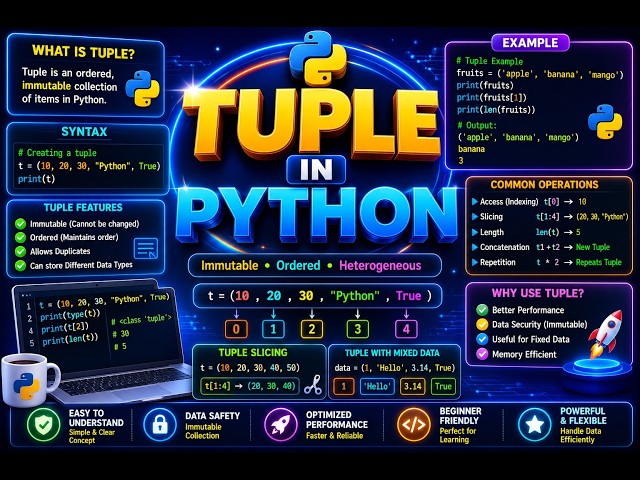Click the WHAT IS TUPLE? heading
The image size is (640, 480).
(x=83, y=52)
